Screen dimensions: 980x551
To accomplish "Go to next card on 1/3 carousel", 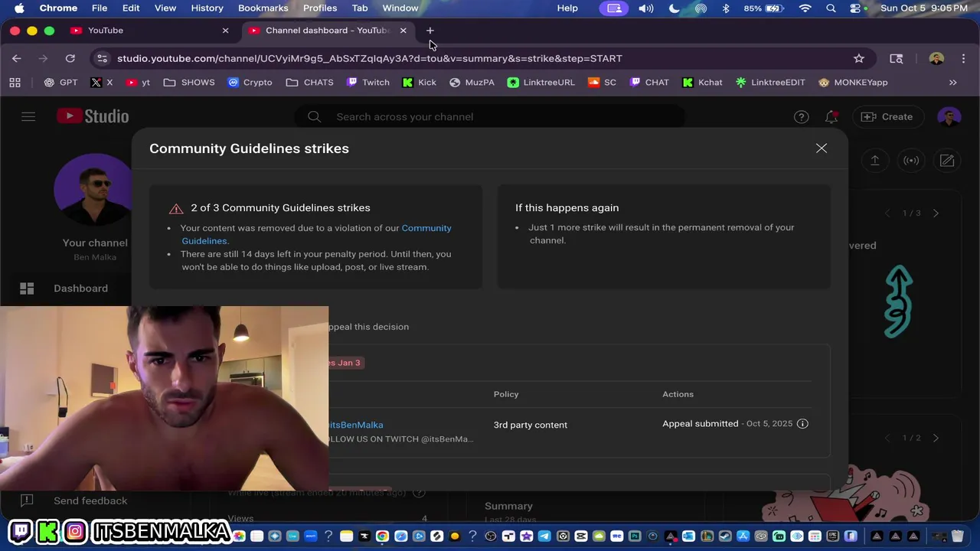I will point(936,214).
